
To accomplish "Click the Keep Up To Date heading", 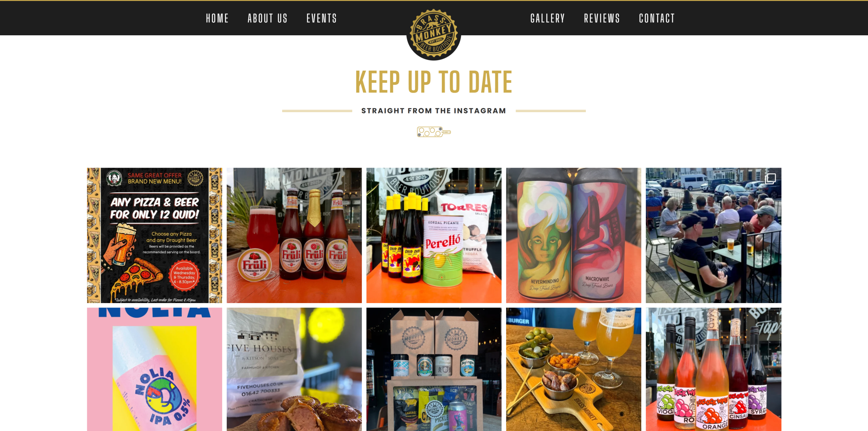I will click(x=434, y=82).
